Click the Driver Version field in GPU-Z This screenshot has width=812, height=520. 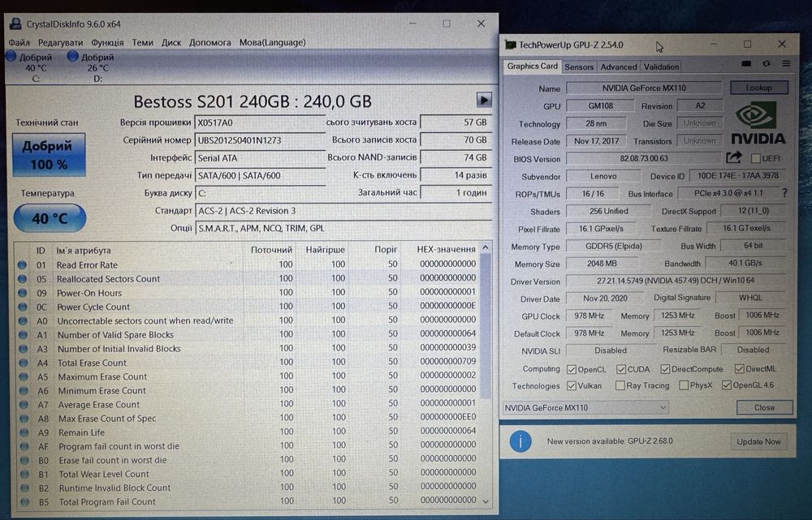pos(676,281)
